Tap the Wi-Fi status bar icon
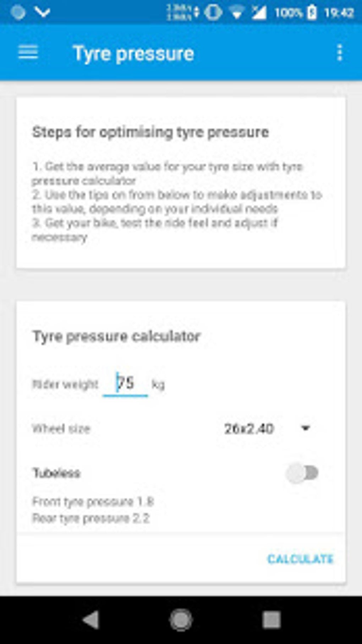 (x=236, y=13)
